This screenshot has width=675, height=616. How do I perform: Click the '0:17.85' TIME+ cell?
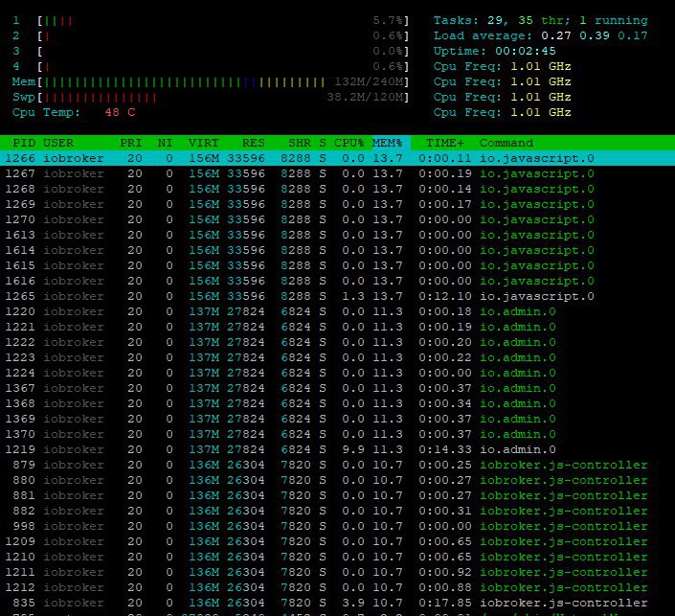click(x=445, y=604)
